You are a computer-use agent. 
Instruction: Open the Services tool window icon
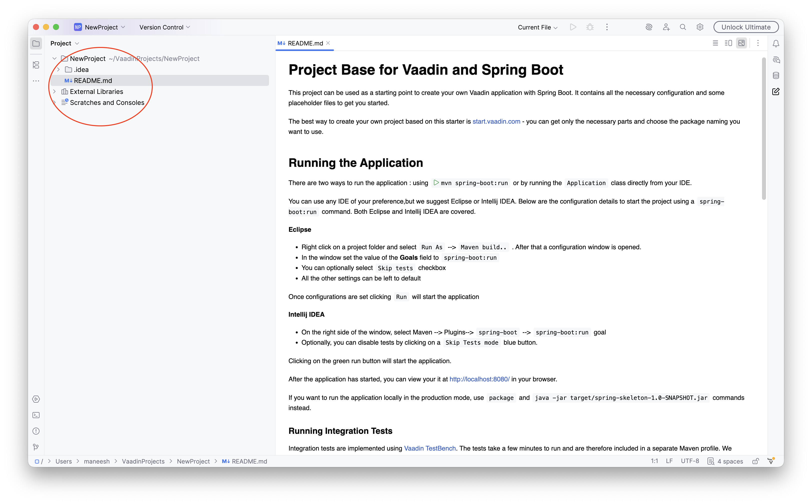point(36,399)
